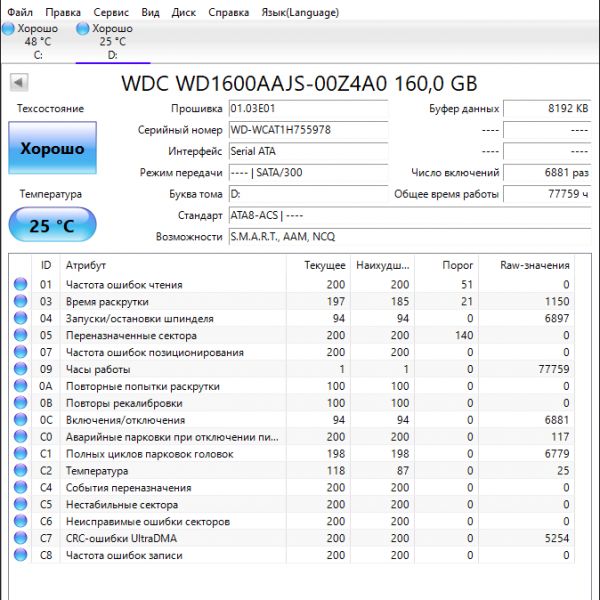Select the Часы работы row
This screenshot has width=600, height=600.
point(292,369)
